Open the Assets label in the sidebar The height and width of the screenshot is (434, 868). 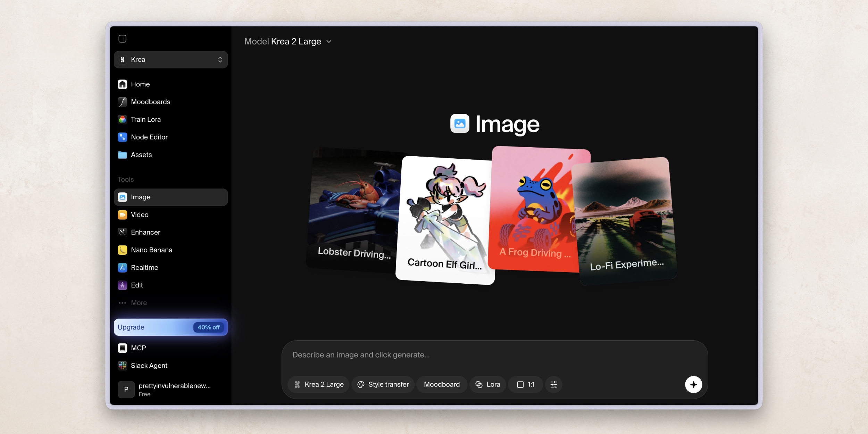(141, 155)
